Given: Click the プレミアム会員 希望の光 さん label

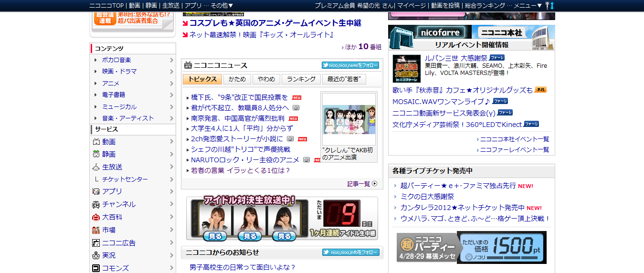Looking at the screenshot, I should click(353, 5).
